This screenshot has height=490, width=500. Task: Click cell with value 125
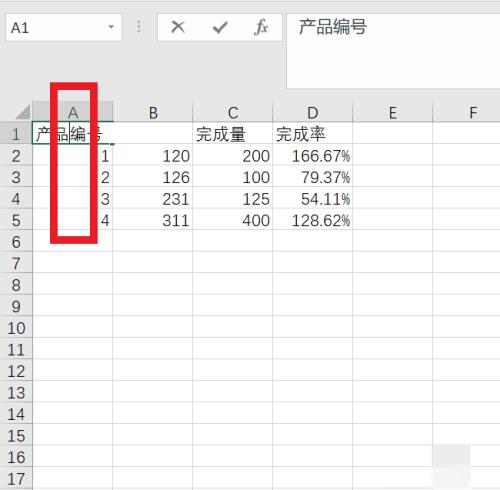[233, 198]
